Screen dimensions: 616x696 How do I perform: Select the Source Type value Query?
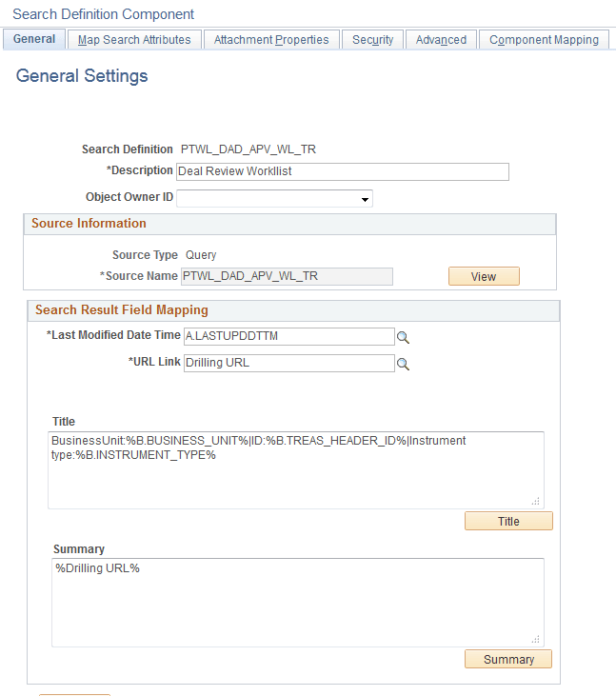pyautogui.click(x=201, y=255)
